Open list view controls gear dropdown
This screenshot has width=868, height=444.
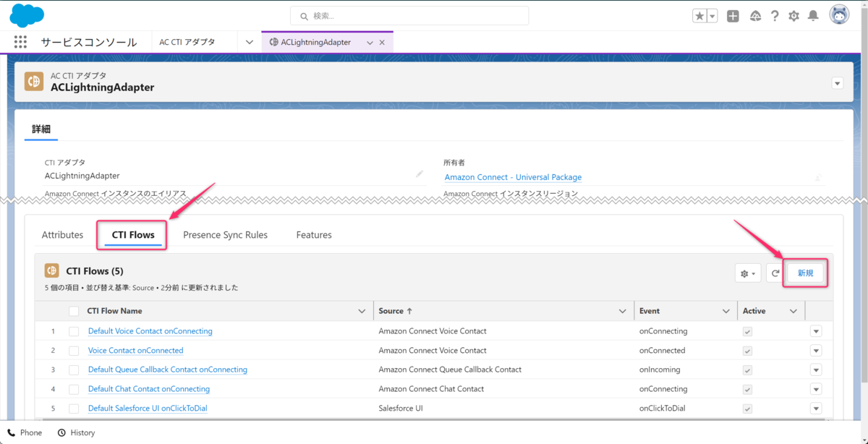747,273
